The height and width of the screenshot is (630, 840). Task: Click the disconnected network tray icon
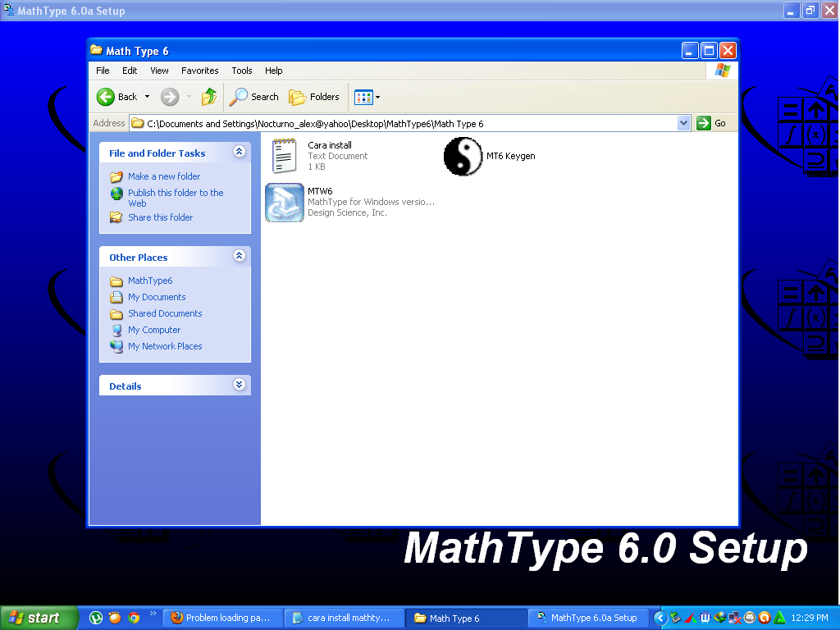[734, 618]
